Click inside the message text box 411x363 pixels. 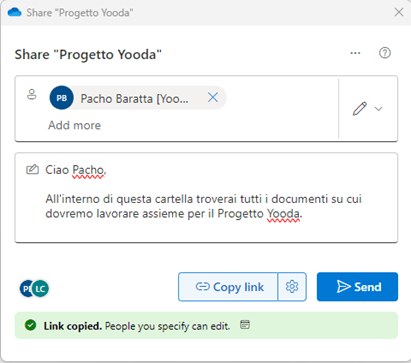(206, 198)
